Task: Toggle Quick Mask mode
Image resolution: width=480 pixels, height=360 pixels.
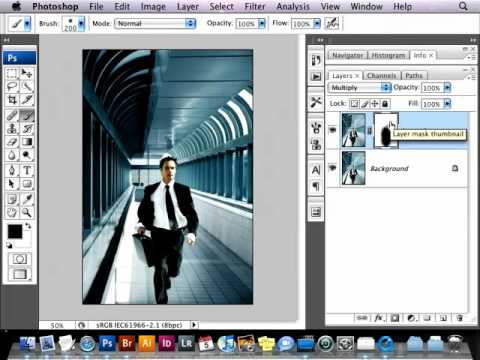Action: click(20, 259)
